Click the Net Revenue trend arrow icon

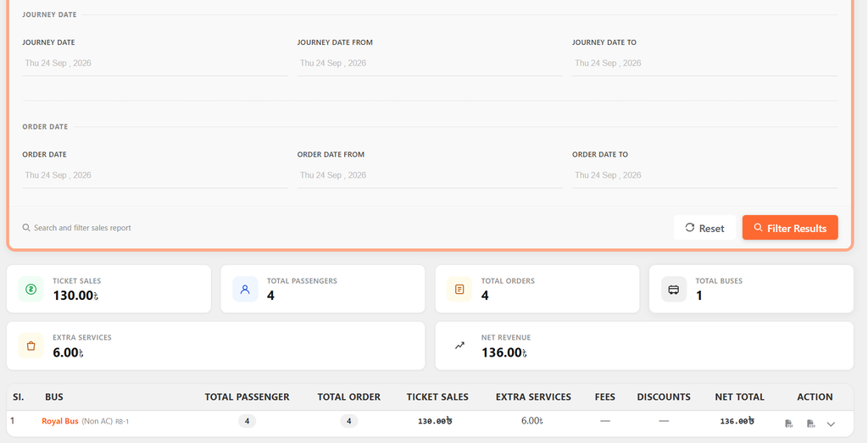point(459,346)
